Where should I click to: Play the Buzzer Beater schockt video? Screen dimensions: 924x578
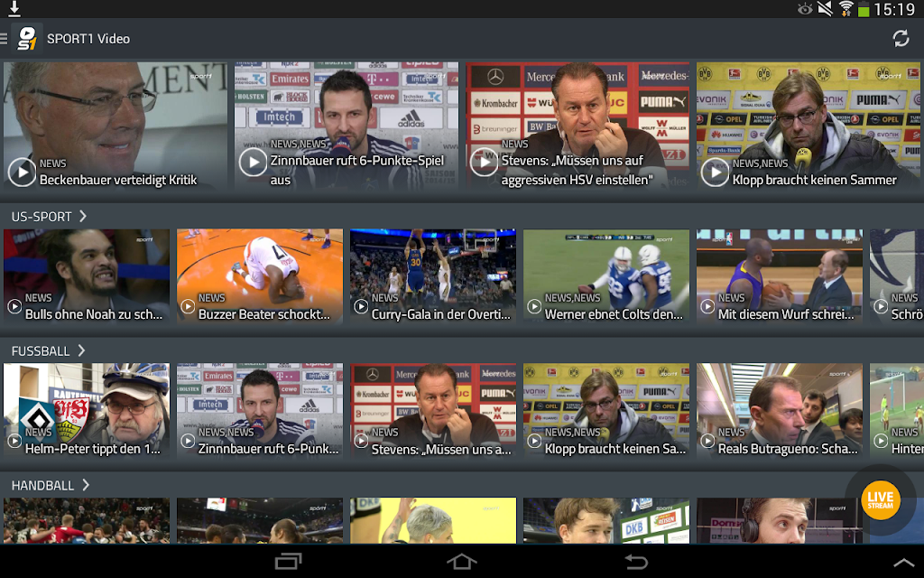[260, 276]
